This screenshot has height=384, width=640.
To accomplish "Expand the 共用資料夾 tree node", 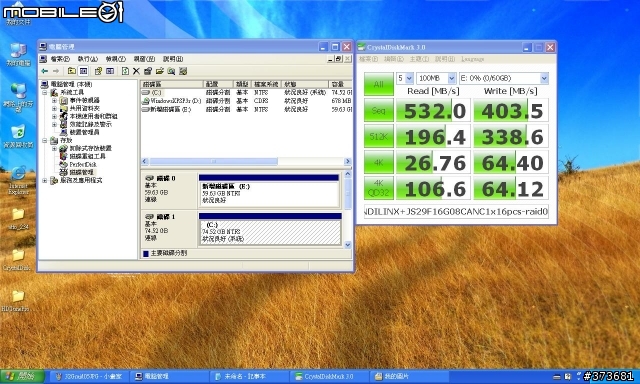I will (54, 109).
